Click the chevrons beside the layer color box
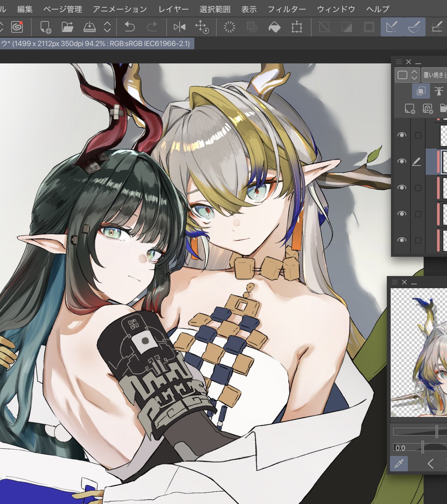 click(x=414, y=75)
